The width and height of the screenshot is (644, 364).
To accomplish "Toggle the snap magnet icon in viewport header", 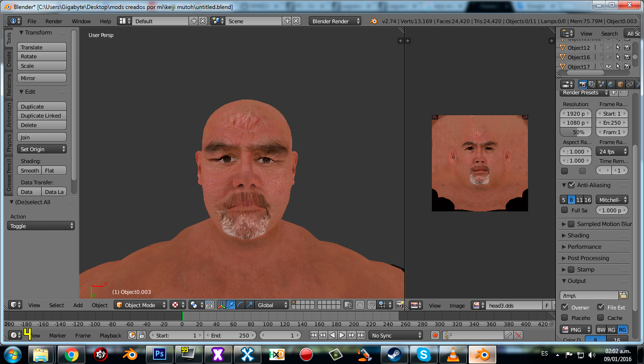I will pyautogui.click(x=372, y=305).
